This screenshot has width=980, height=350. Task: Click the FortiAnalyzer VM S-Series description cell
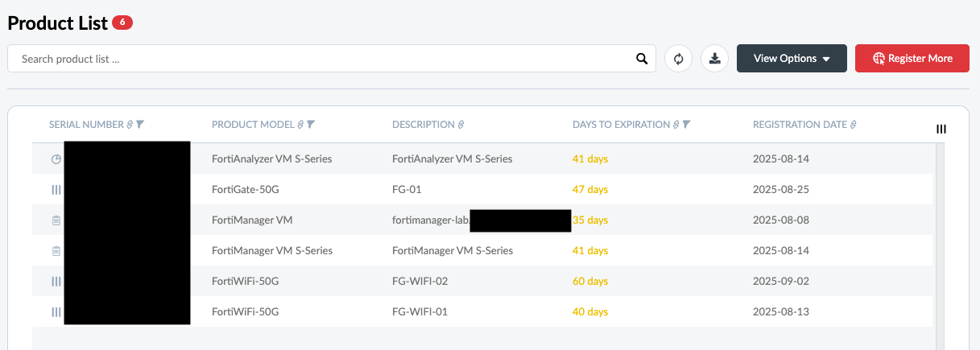(x=453, y=159)
